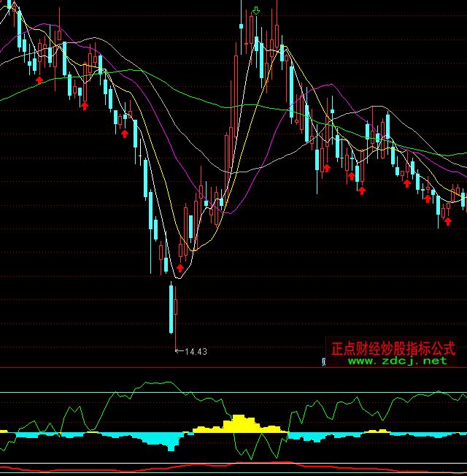Click first red buy arrow after green arrow

(x=327, y=168)
